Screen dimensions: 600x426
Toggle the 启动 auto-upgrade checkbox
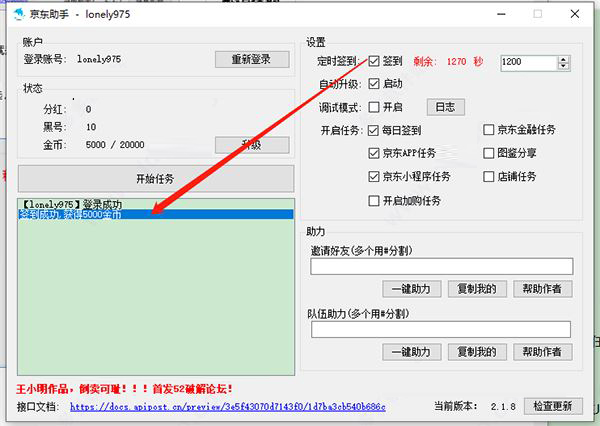coord(374,84)
